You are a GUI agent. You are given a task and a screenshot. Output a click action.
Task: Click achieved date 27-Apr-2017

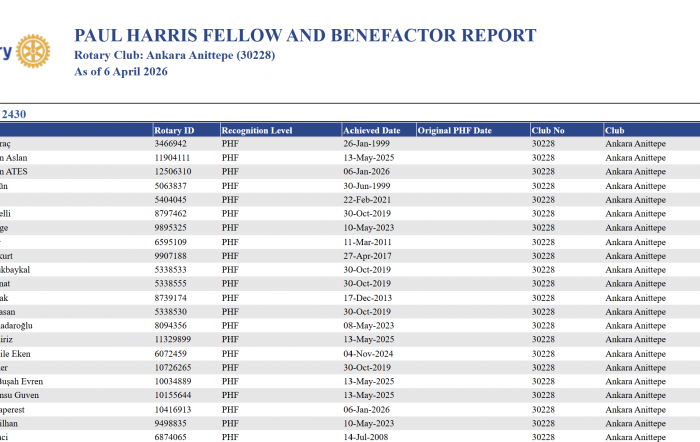pyautogui.click(x=367, y=256)
